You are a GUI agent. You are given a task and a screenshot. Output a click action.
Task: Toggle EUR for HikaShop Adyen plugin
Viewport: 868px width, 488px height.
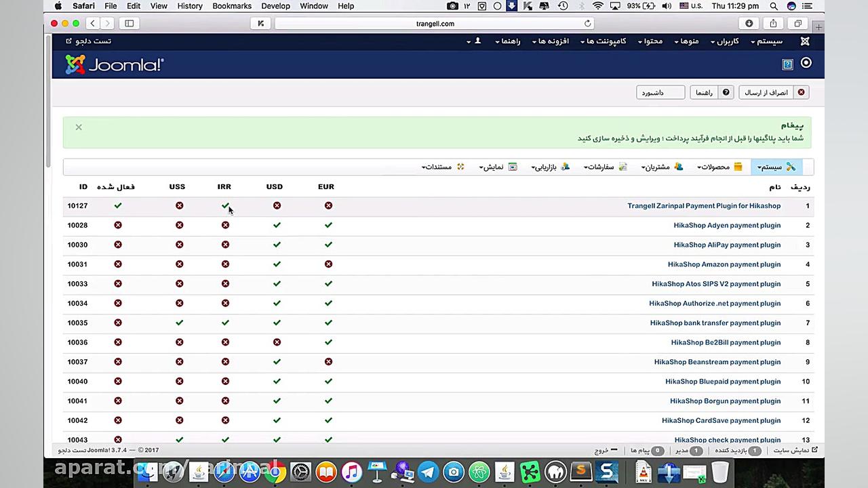click(328, 225)
